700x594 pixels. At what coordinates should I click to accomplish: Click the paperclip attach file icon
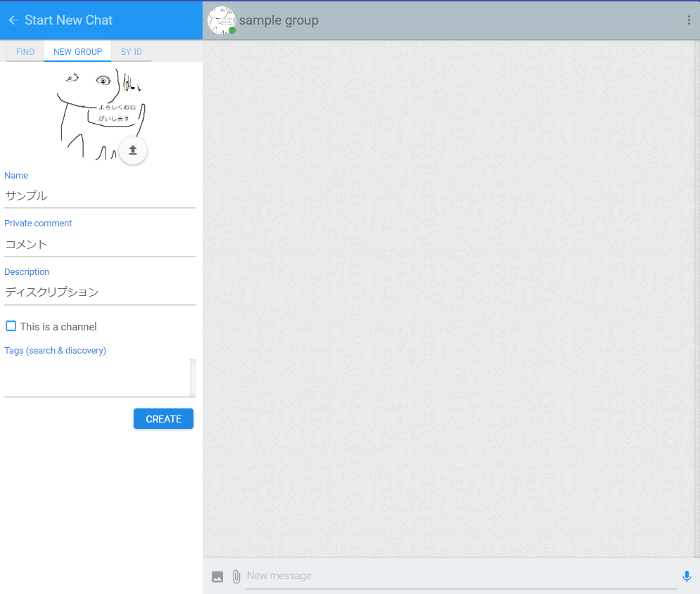(236, 576)
